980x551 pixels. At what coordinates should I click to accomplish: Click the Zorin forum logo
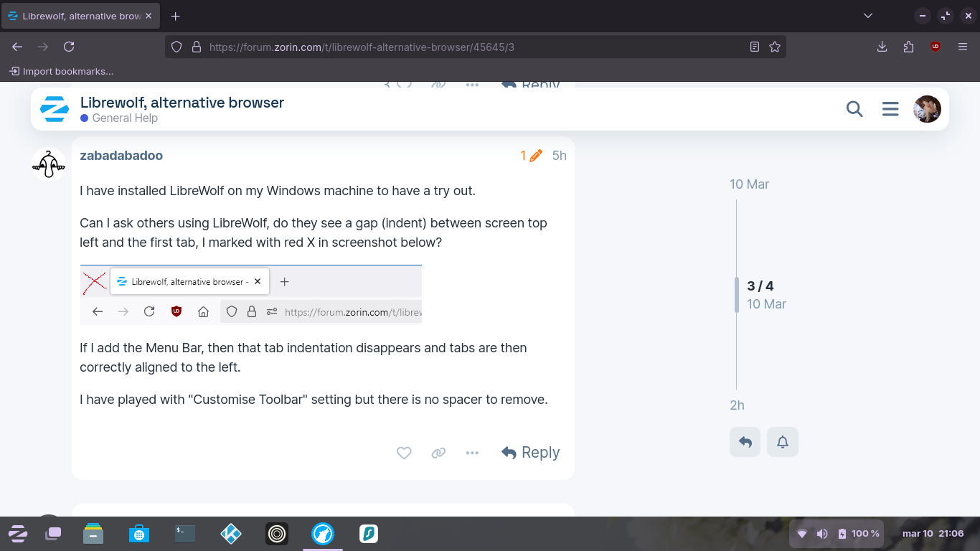54,109
